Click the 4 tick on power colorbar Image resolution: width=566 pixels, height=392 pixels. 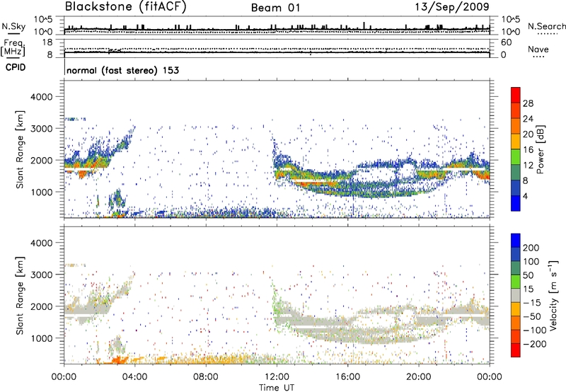coord(526,196)
